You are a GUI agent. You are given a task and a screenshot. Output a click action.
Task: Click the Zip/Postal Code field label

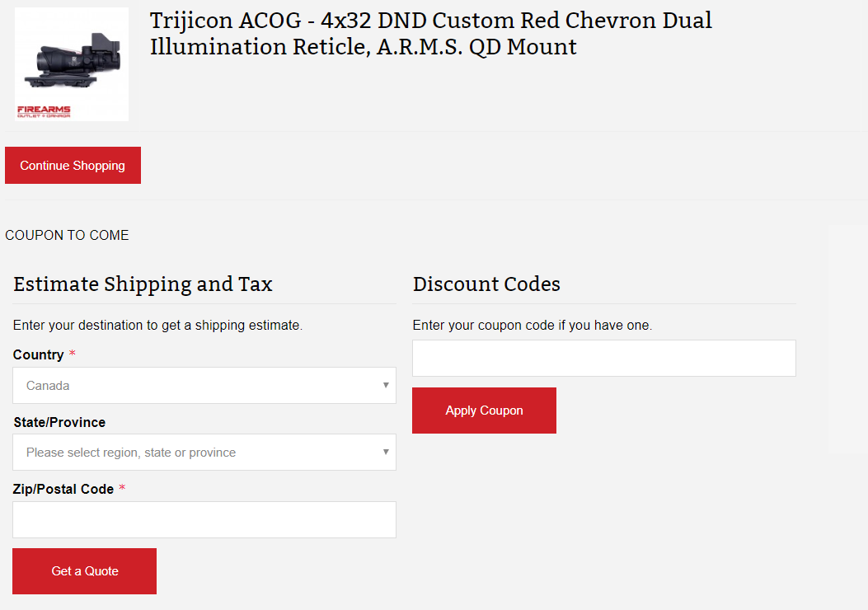(x=63, y=490)
